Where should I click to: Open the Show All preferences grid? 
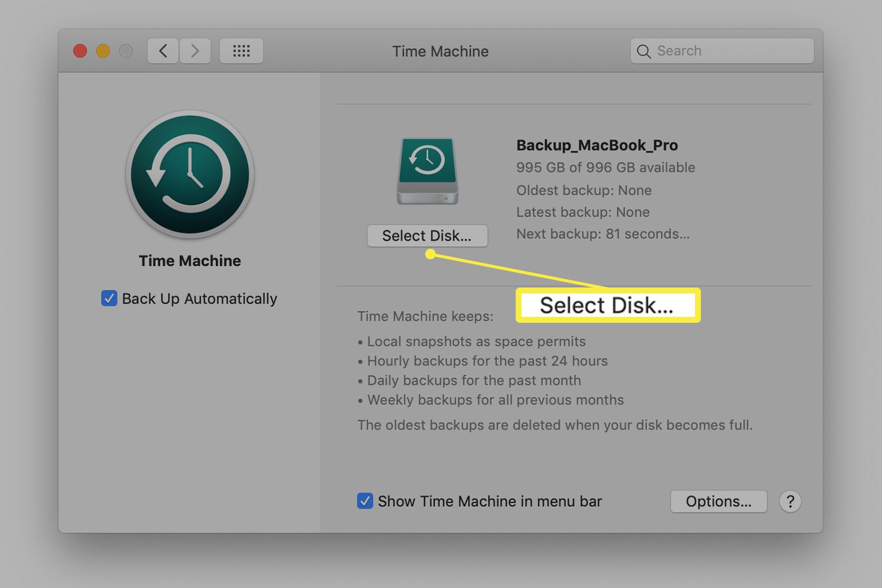(x=241, y=51)
